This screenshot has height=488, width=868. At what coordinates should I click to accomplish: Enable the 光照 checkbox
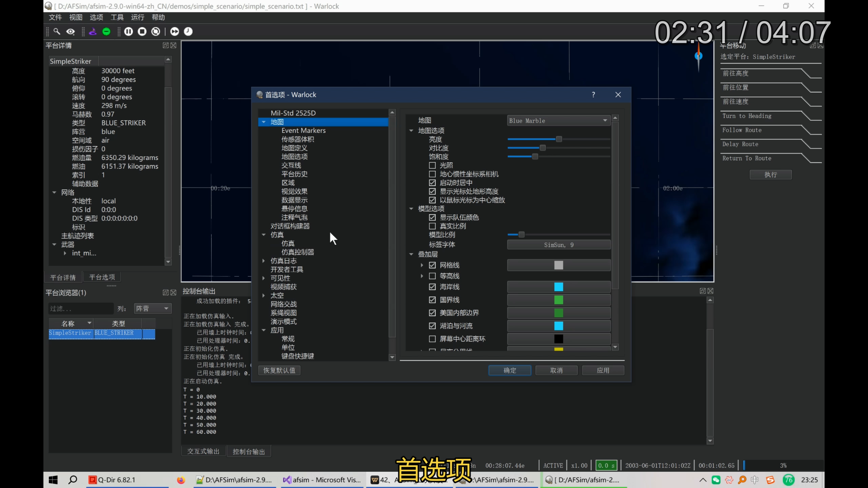tap(432, 165)
